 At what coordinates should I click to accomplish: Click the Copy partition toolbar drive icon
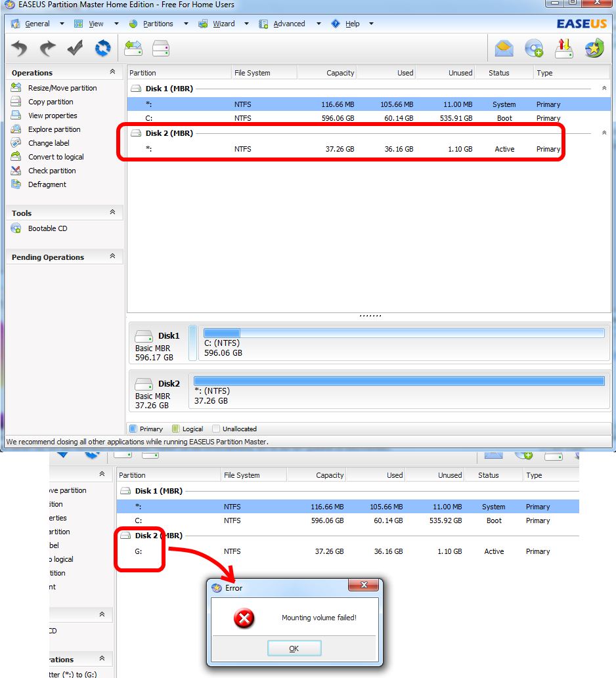pos(161,48)
